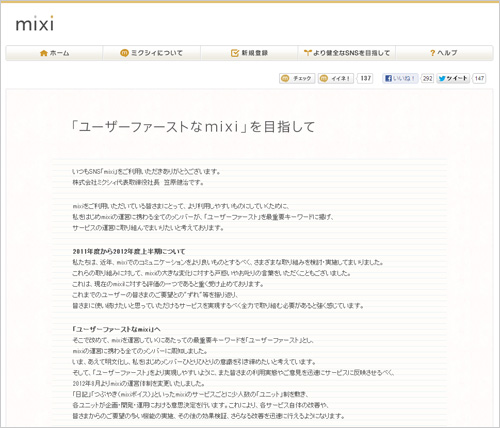
Task: Click the subheading 「ユーザーファーストなmixi」へ
Action: pyautogui.click(x=116, y=329)
